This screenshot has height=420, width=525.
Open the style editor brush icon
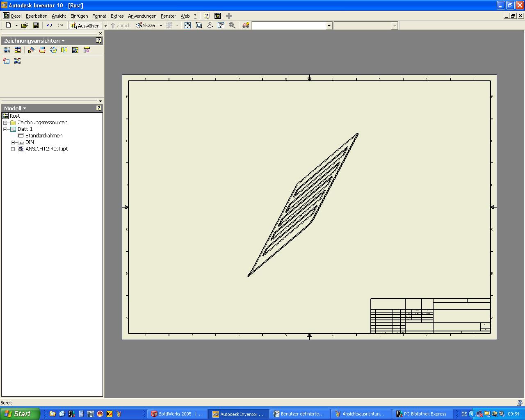pos(245,25)
